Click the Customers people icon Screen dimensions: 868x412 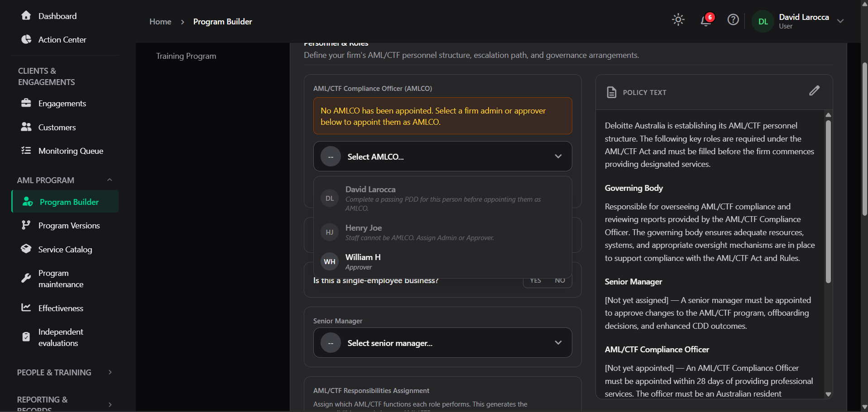(26, 127)
